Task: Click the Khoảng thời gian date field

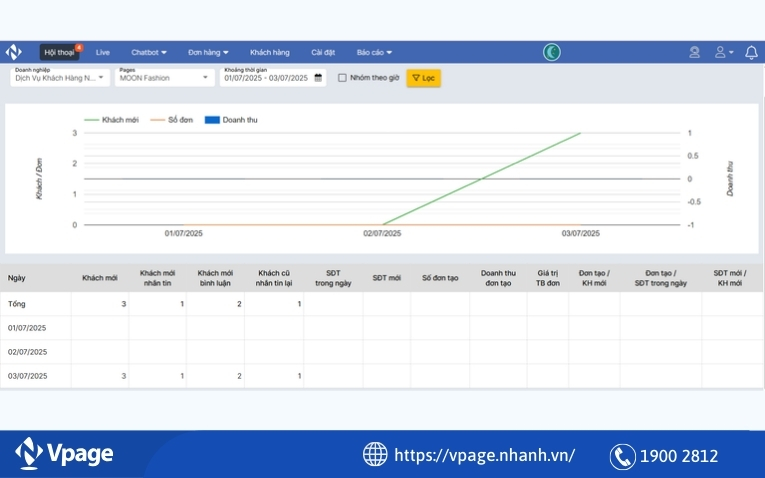Action: tap(266, 78)
